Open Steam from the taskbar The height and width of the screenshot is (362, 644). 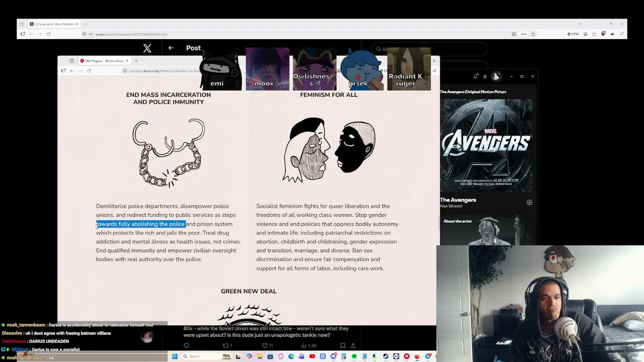point(386,356)
